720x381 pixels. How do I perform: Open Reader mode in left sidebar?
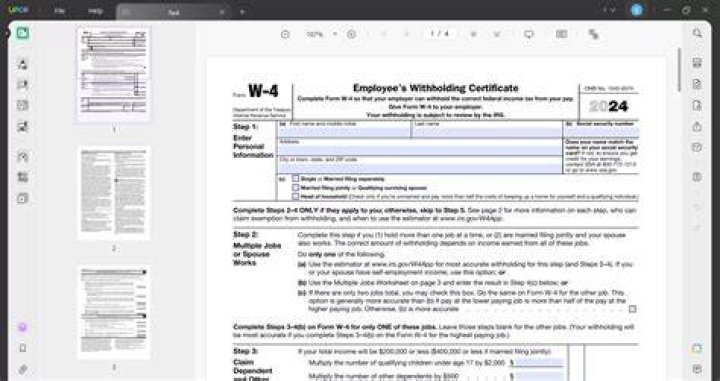(22, 33)
